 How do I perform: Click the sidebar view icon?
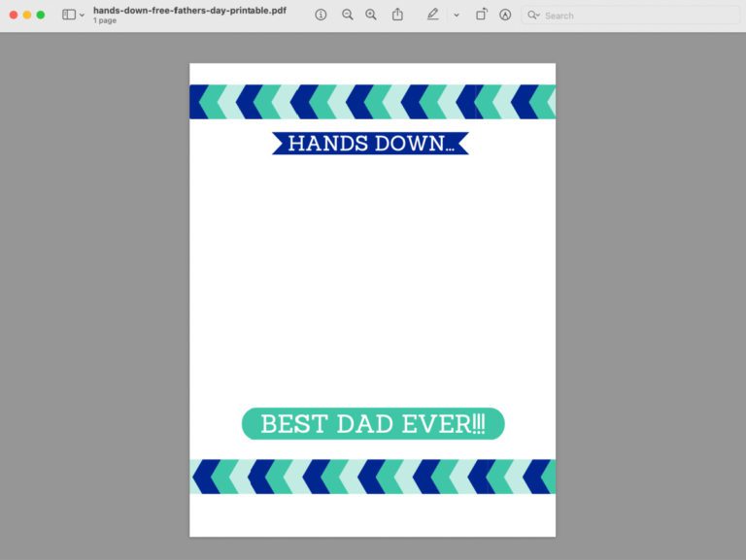69,15
